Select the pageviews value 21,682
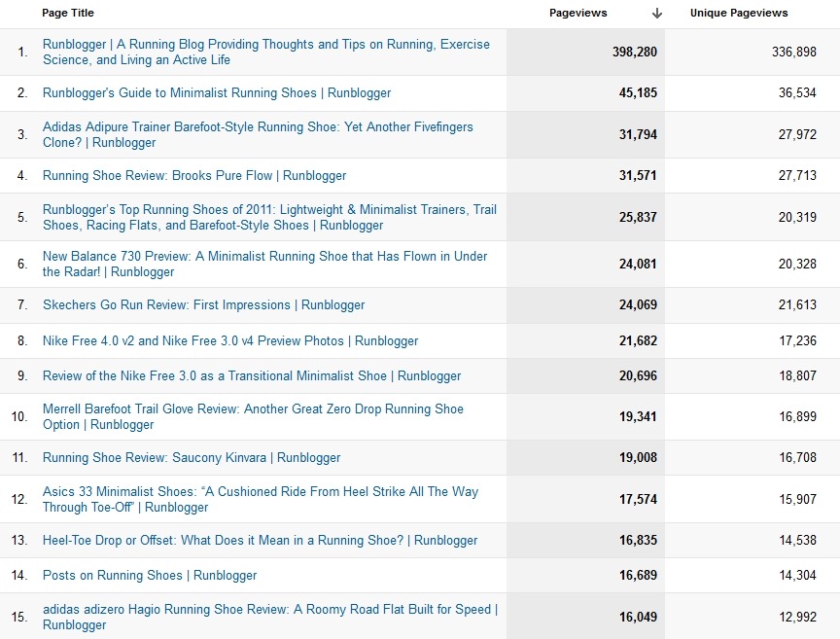Viewport: 840px width, 639px height. 638,340
